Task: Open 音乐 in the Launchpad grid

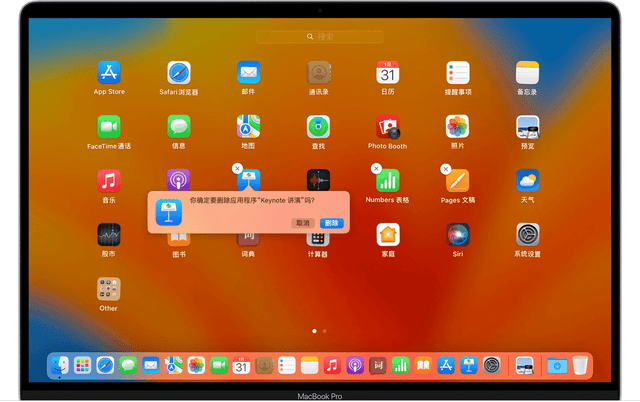Action: [x=109, y=180]
